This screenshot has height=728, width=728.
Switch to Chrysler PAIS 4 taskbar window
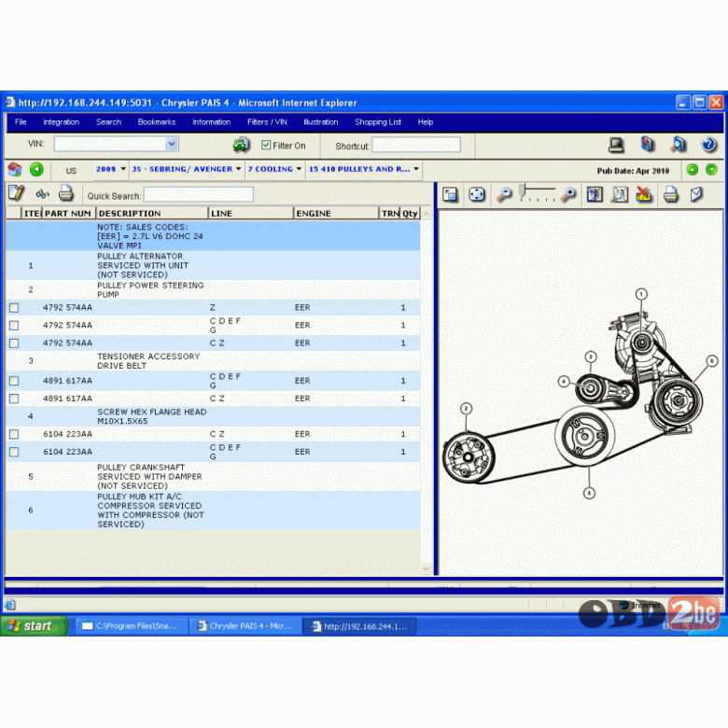click(x=245, y=626)
